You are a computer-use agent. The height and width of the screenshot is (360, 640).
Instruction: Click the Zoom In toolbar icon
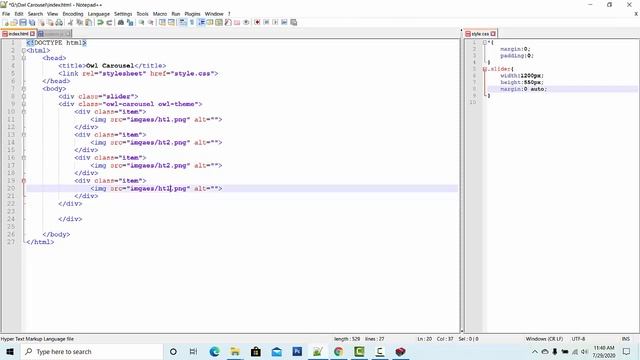pos(141,22)
